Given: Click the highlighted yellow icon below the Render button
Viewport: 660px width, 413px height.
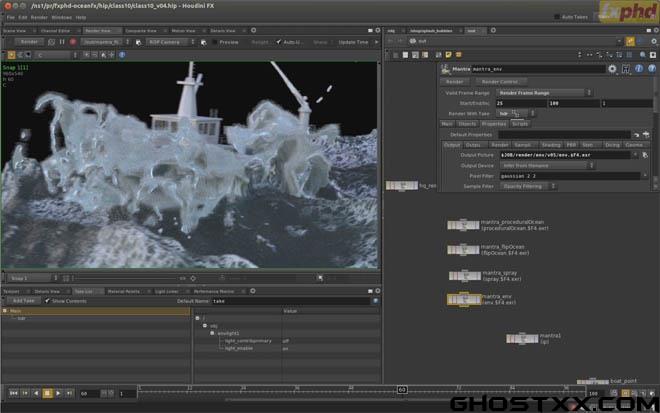Looking at the screenshot, I should [x=11, y=55].
